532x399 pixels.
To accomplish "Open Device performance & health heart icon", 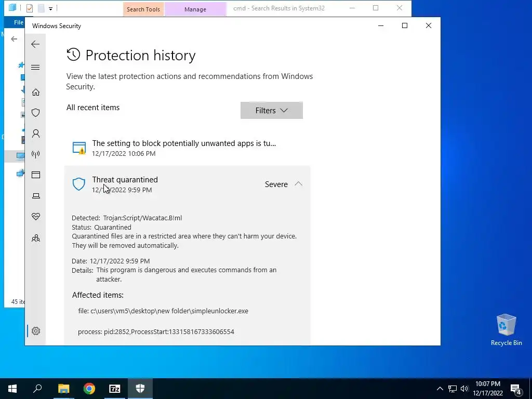I will 36,217.
